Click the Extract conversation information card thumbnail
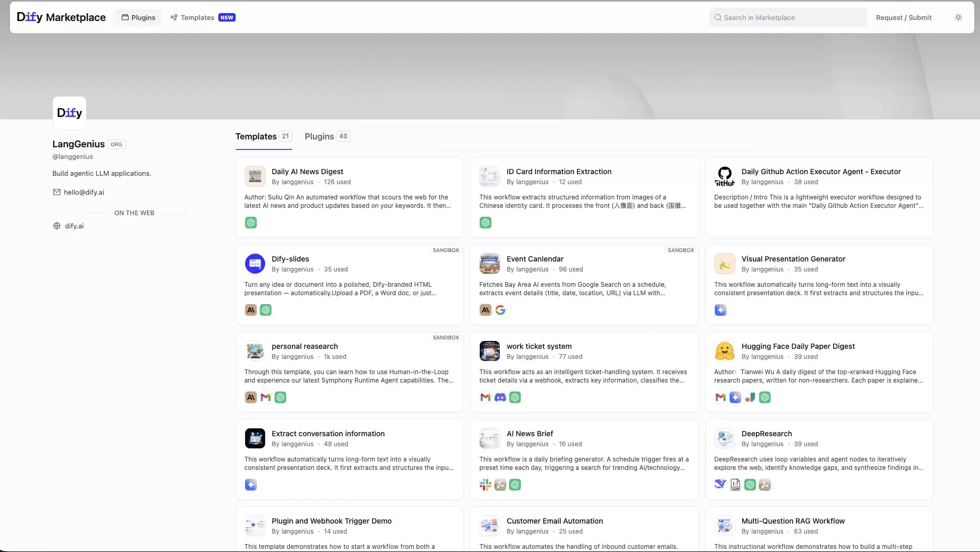Viewport: 980px width, 552px height. coord(255,438)
